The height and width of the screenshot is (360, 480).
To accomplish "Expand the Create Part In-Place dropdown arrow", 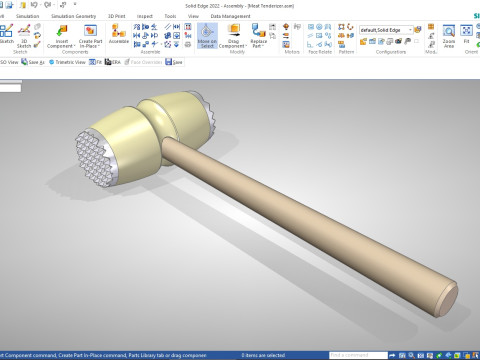I will pos(99,46).
